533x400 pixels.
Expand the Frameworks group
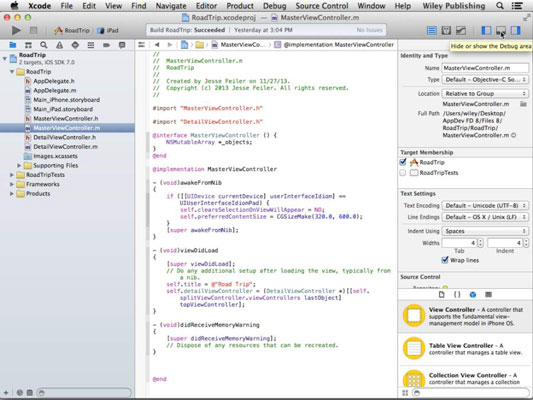[x=12, y=184]
